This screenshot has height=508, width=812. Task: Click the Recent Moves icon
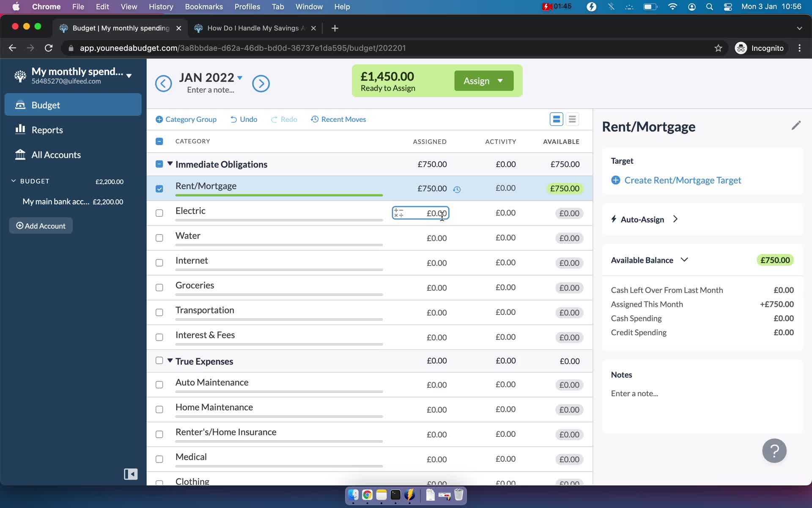(314, 119)
